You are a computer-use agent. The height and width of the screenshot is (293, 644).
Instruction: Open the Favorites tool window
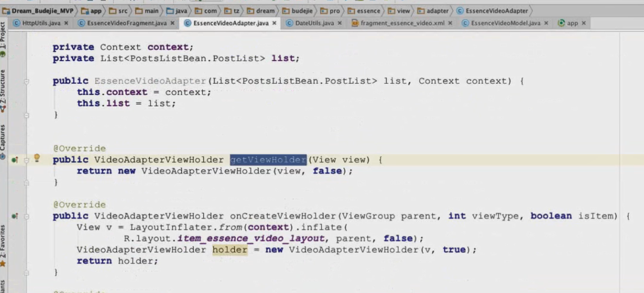click(3, 247)
